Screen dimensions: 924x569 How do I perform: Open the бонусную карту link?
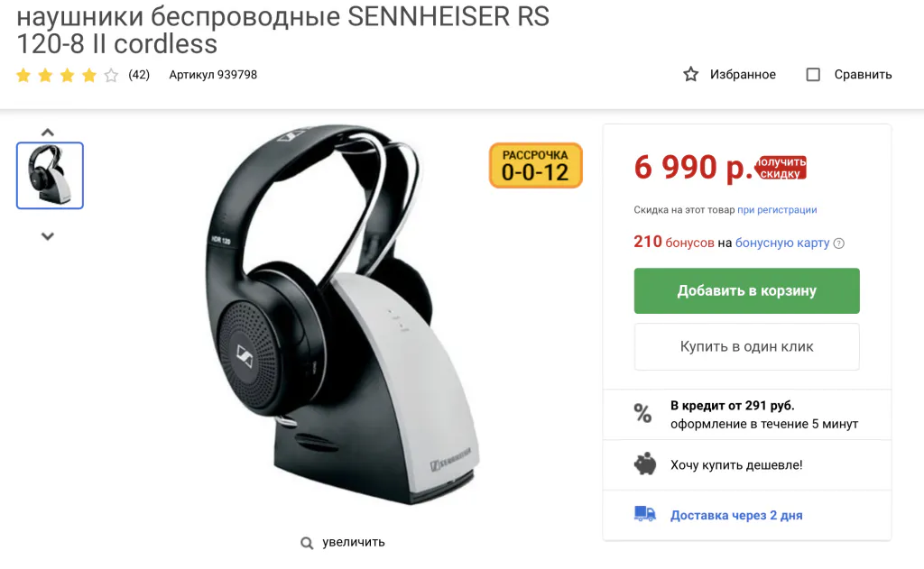(x=782, y=243)
